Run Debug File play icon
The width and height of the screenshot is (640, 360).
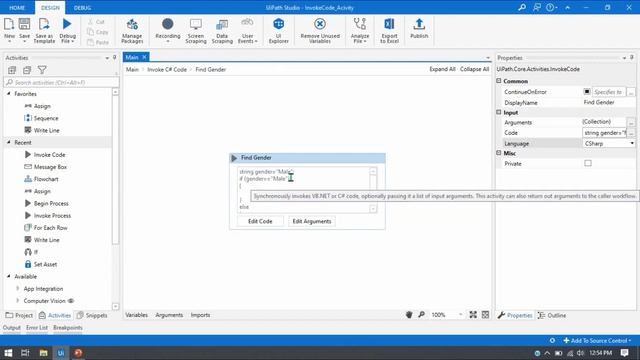(x=67, y=24)
